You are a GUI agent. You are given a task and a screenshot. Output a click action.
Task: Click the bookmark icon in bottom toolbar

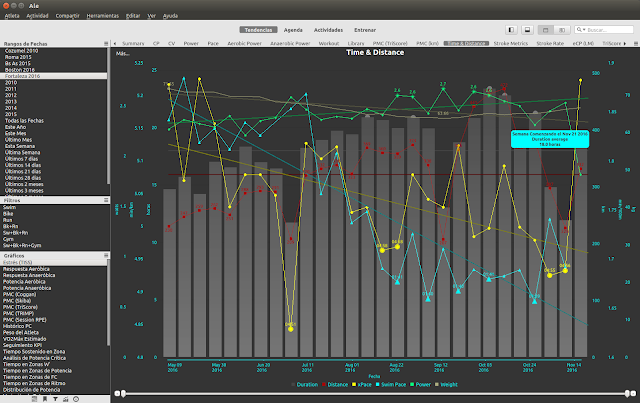(45, 399)
